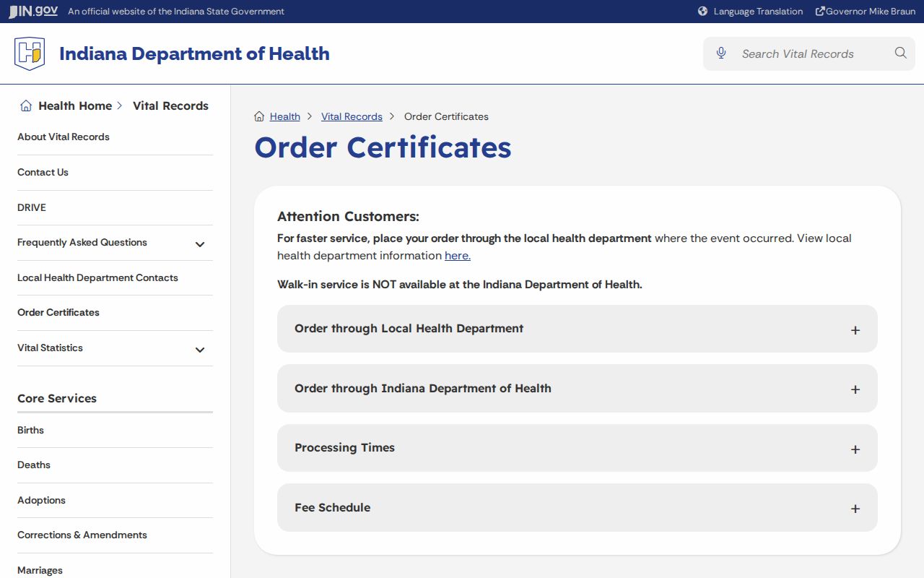Click 'An official website of the Indiana State Government'
Screen dimensions: 924x578
[x=176, y=12]
